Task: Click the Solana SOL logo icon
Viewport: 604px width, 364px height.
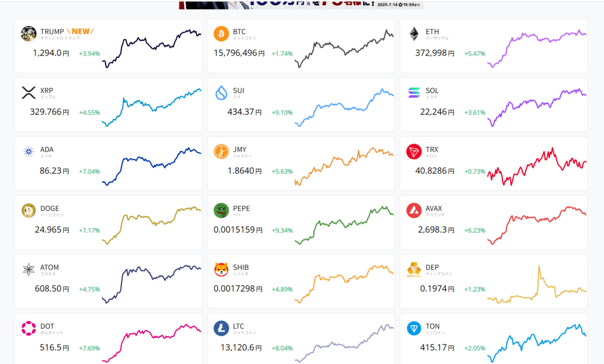Action: (414, 93)
